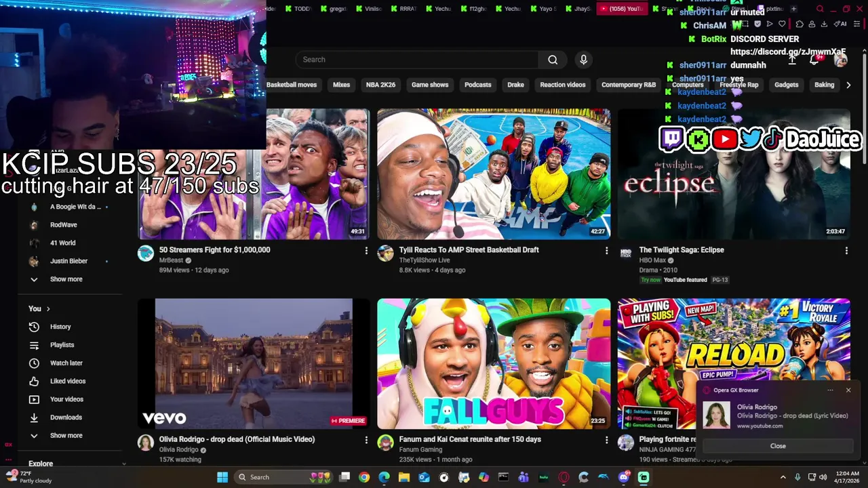Open Windows Start menu

(x=222, y=477)
